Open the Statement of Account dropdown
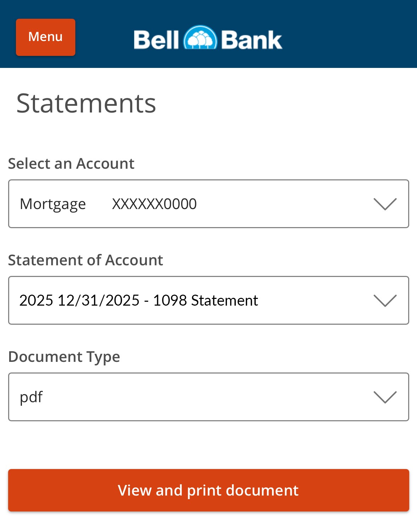This screenshot has height=532, width=417. coord(209,300)
